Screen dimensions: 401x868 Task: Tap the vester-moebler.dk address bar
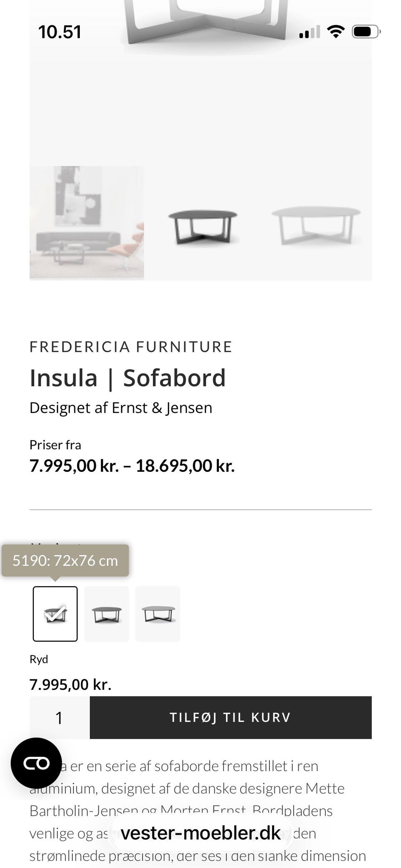coord(200,833)
